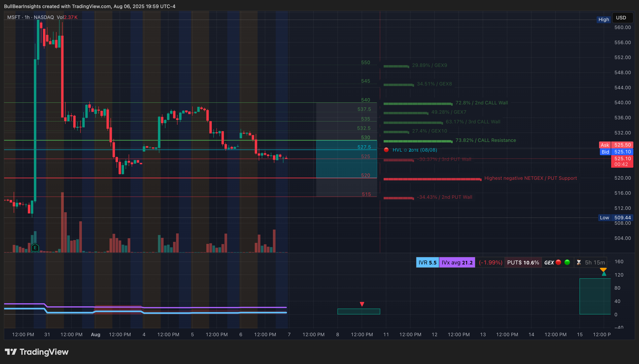Click the 5h 15m timer text
639x364 pixels.
coord(595,262)
